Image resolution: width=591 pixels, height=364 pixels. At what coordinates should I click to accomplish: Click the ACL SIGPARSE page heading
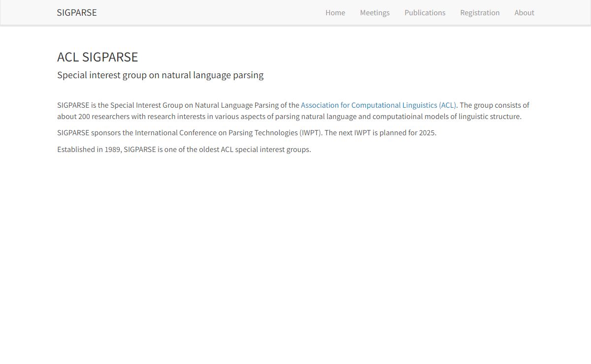click(x=98, y=57)
